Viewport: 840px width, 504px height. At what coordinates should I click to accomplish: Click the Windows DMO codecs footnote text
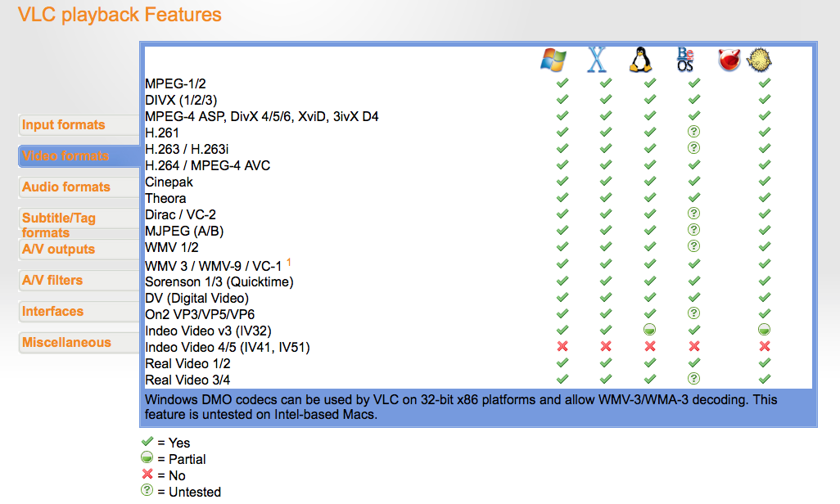coord(461,407)
